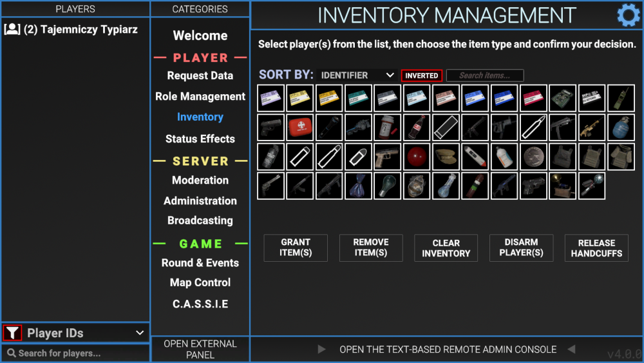This screenshot has width=644, height=363.
Task: Toggle the INVERTED sort order
Action: tap(422, 75)
